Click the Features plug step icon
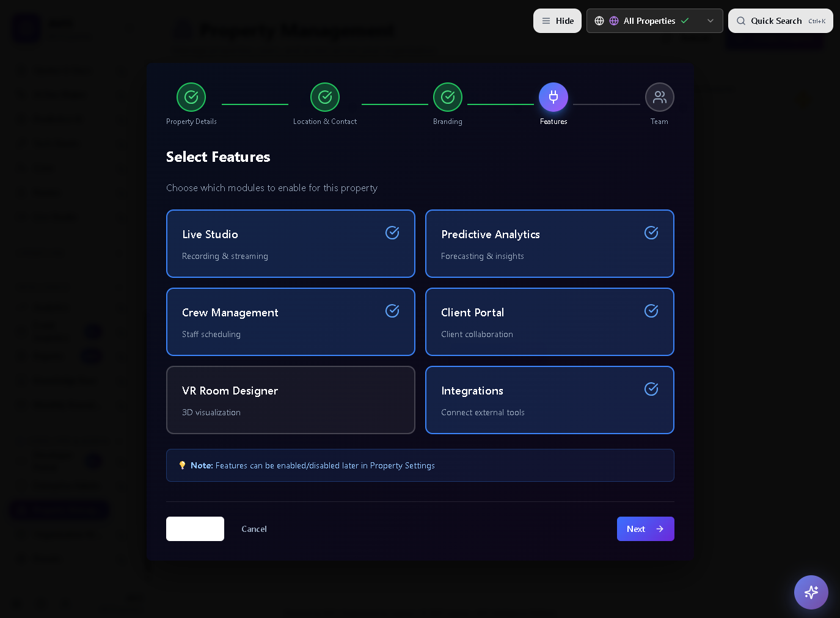Viewport: 840px width, 618px height. (553, 97)
